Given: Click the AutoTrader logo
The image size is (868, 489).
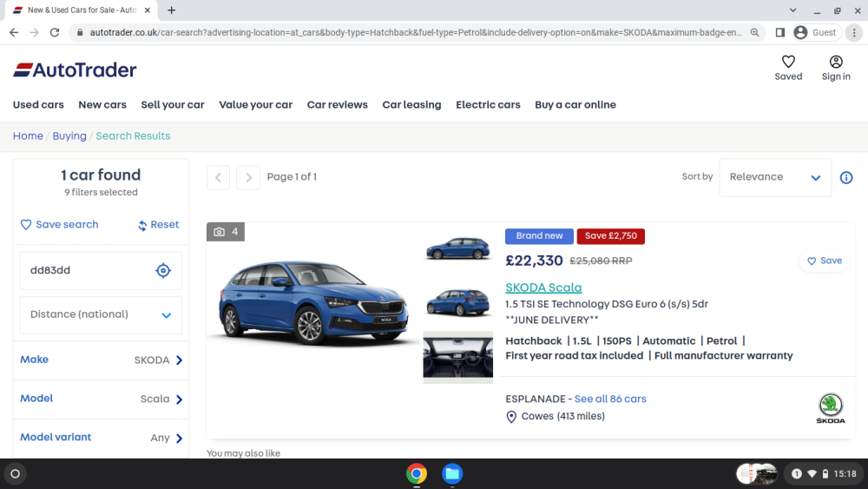Looking at the screenshot, I should point(75,69).
